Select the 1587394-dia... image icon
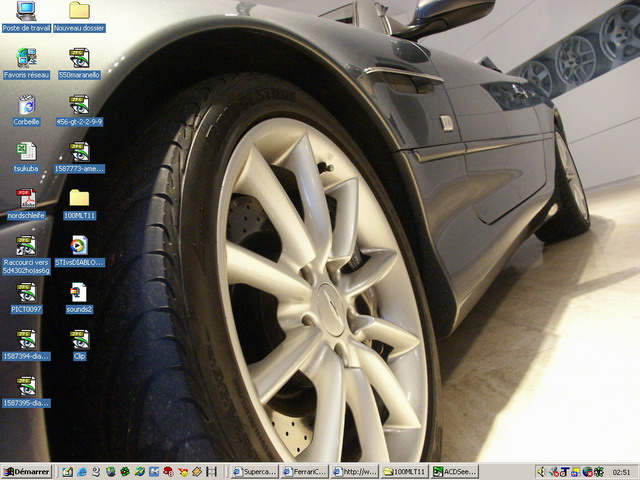This screenshot has width=640, height=480. click(x=26, y=345)
